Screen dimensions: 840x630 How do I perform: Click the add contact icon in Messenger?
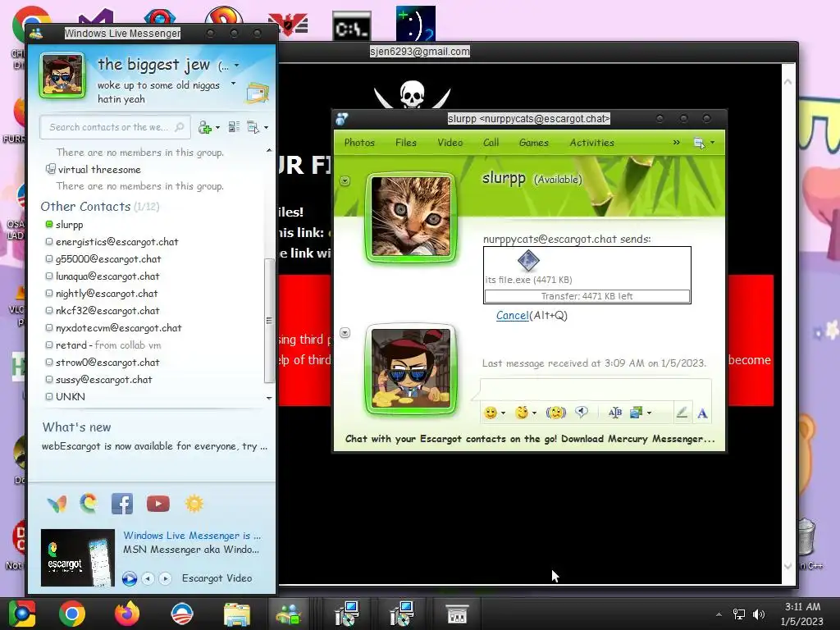click(204, 127)
